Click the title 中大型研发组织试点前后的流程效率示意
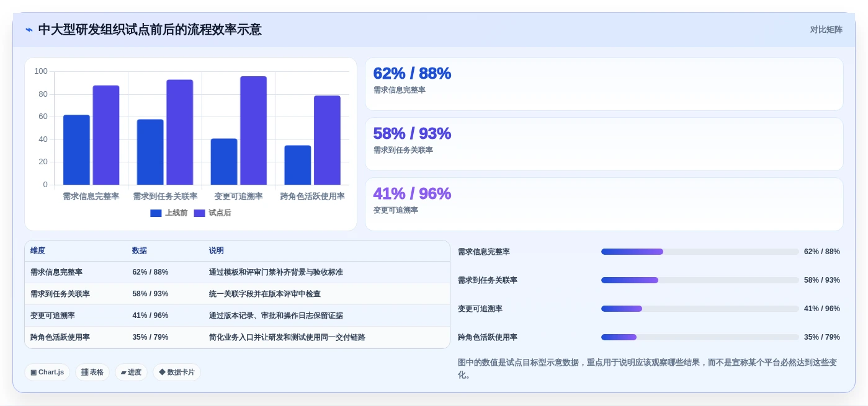Image resolution: width=868 pixels, height=406 pixels. click(x=150, y=30)
